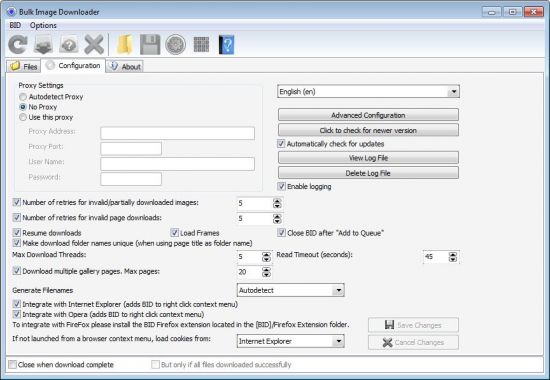Click the Read Timeout value field showing 45
Viewport: 550px width, 380px height.
click(435, 257)
